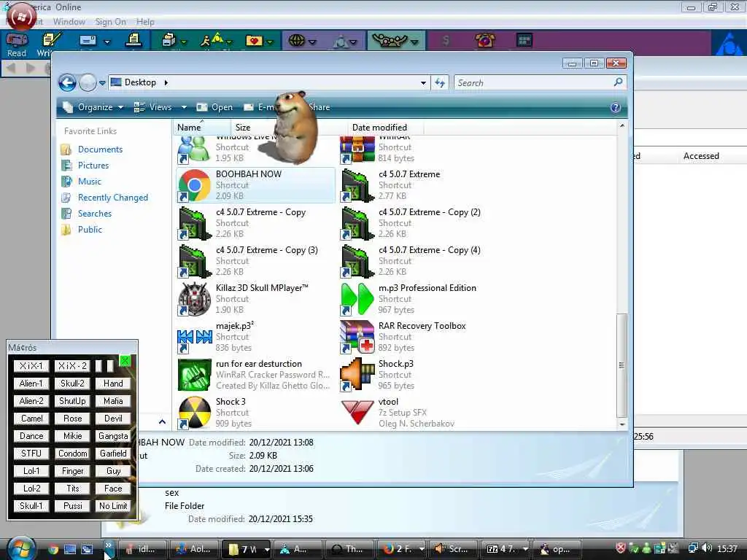This screenshot has height=560, width=747.
Task: Click the AOL heart favorites icon
Action: [254, 41]
